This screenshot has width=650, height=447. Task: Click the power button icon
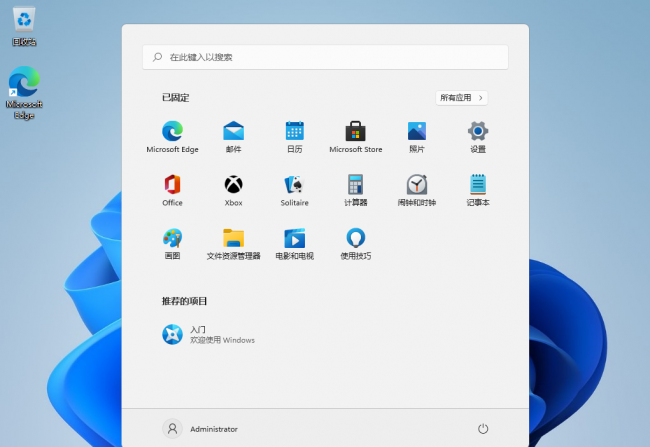click(x=483, y=429)
